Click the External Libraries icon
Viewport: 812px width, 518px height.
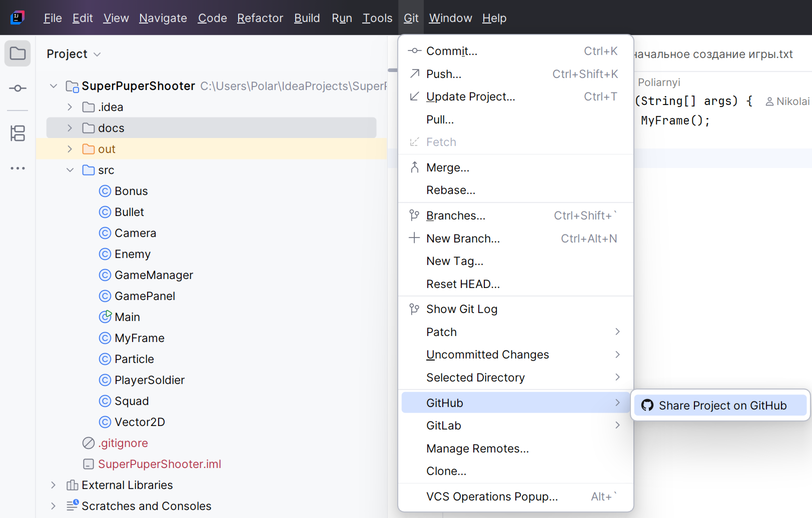[72, 485]
